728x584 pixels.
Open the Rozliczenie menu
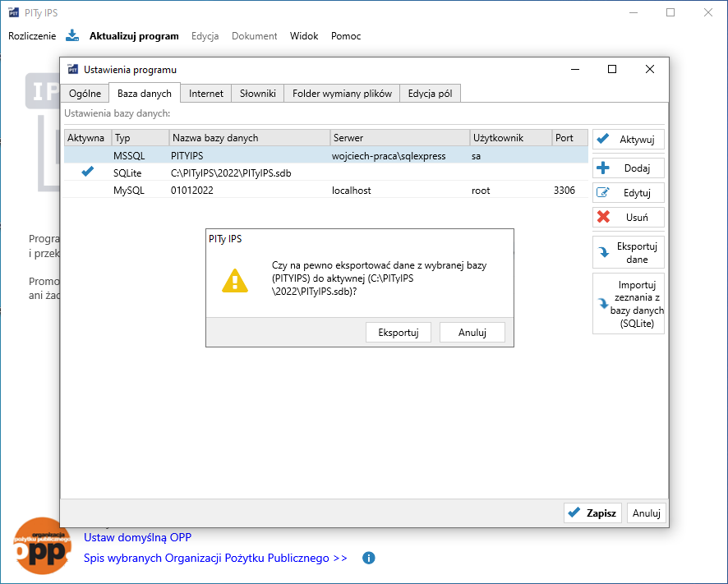coord(32,36)
